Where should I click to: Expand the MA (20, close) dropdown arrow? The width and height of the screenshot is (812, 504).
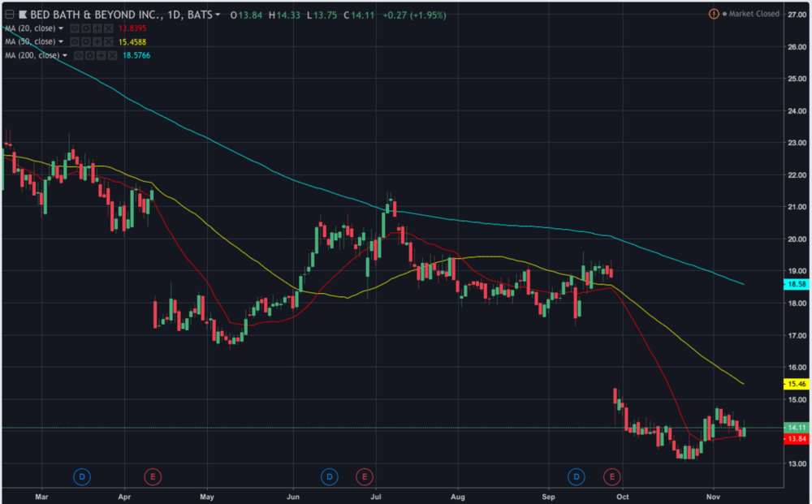click(61, 28)
